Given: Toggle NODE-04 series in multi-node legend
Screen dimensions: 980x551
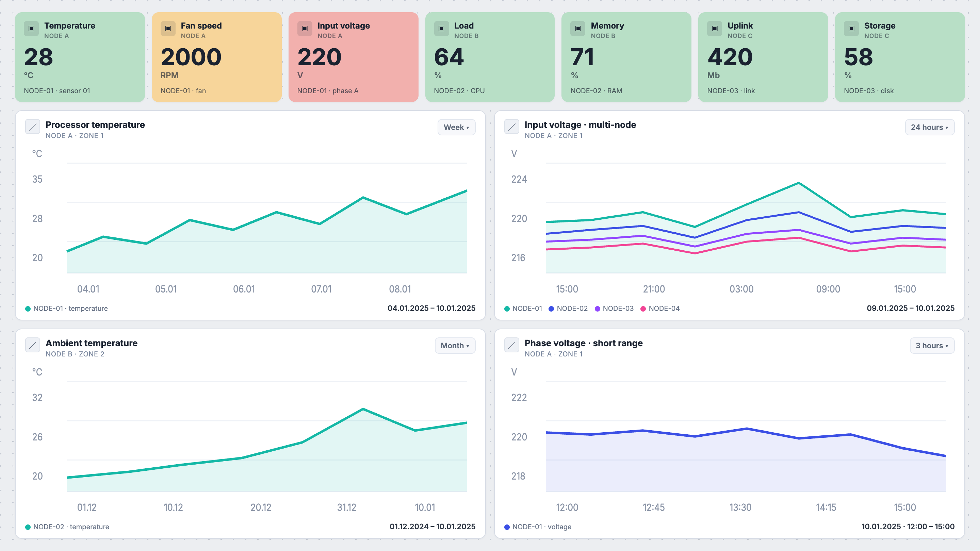Looking at the screenshot, I should coord(660,308).
